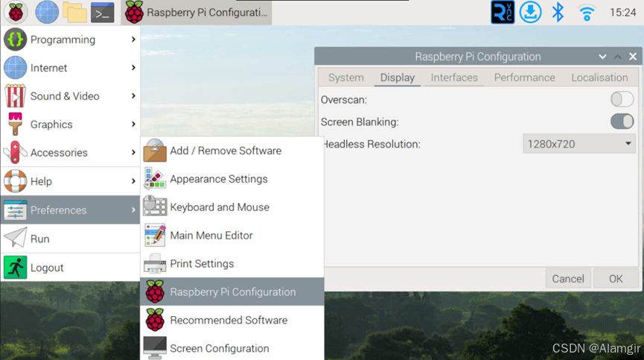Click the Preferences sliders icon
The width and height of the screenshot is (644, 360).
(x=15, y=210)
